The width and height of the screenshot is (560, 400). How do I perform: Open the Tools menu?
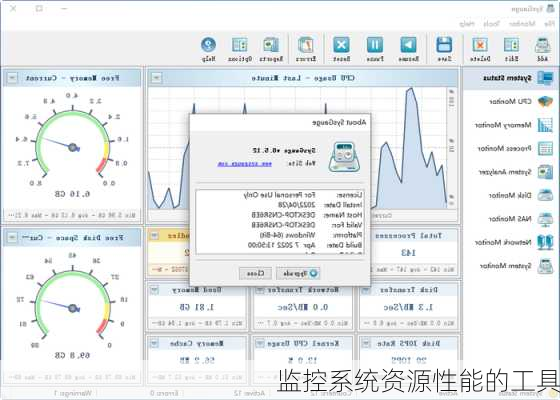[x=491, y=24]
